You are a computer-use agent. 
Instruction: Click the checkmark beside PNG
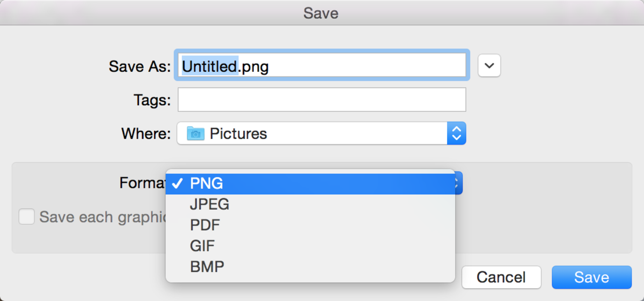[177, 183]
